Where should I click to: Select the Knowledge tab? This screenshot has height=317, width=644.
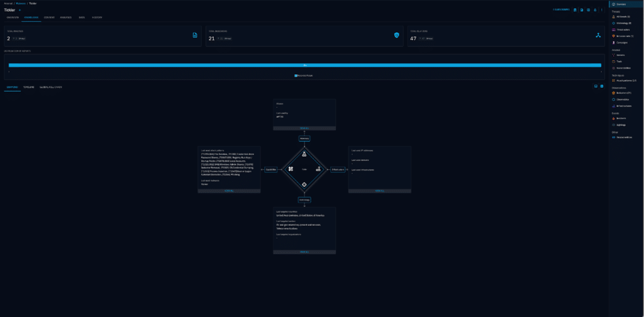tap(31, 18)
